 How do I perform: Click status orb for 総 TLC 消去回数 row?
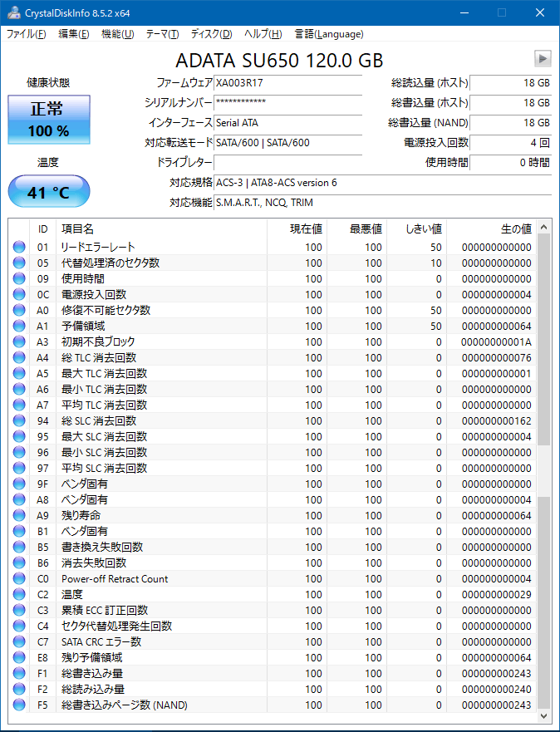coord(19,357)
